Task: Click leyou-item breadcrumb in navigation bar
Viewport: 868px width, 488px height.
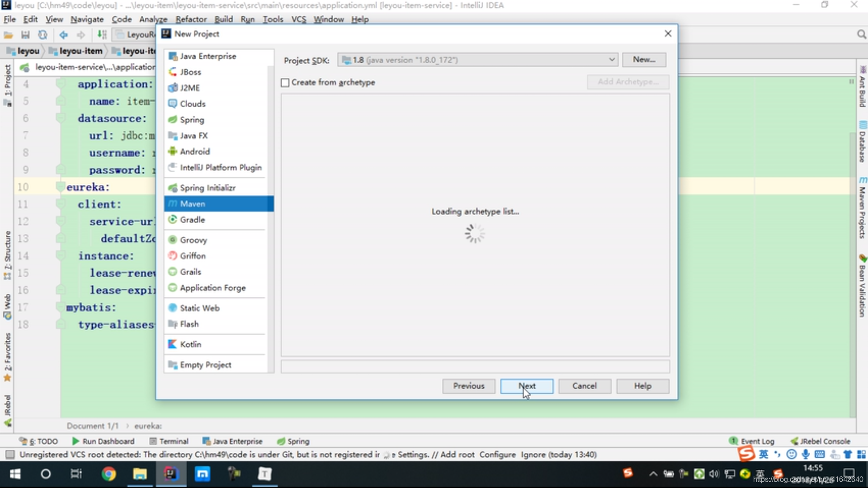Action: tap(76, 51)
